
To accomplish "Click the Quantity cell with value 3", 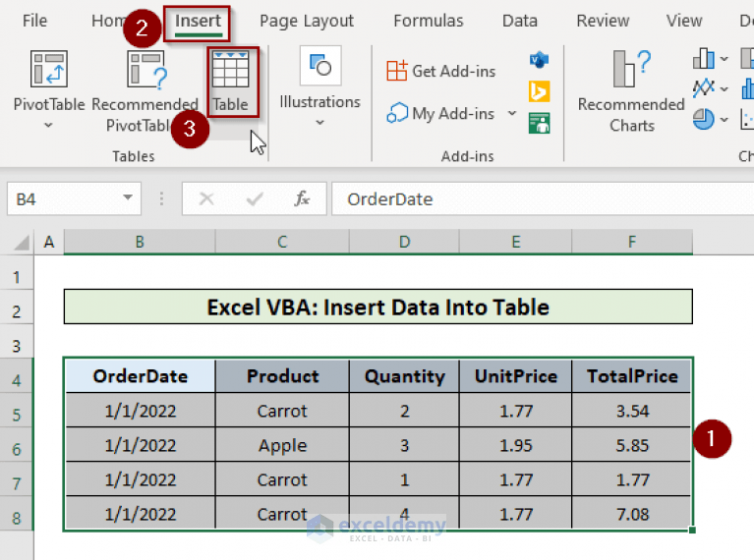I will click(404, 445).
